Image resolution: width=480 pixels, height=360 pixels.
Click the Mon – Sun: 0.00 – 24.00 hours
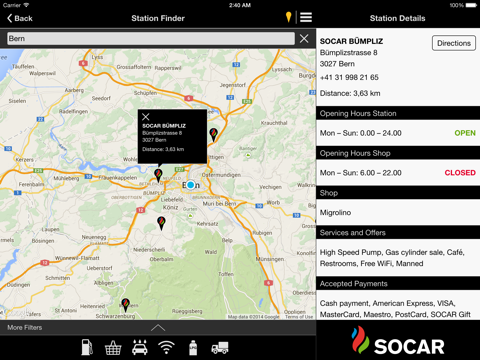(361, 133)
